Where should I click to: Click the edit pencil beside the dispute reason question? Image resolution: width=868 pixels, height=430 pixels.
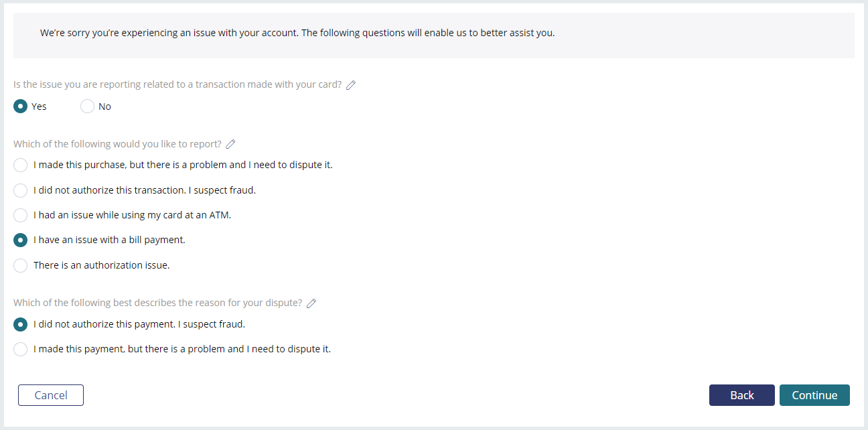pyautogui.click(x=311, y=303)
